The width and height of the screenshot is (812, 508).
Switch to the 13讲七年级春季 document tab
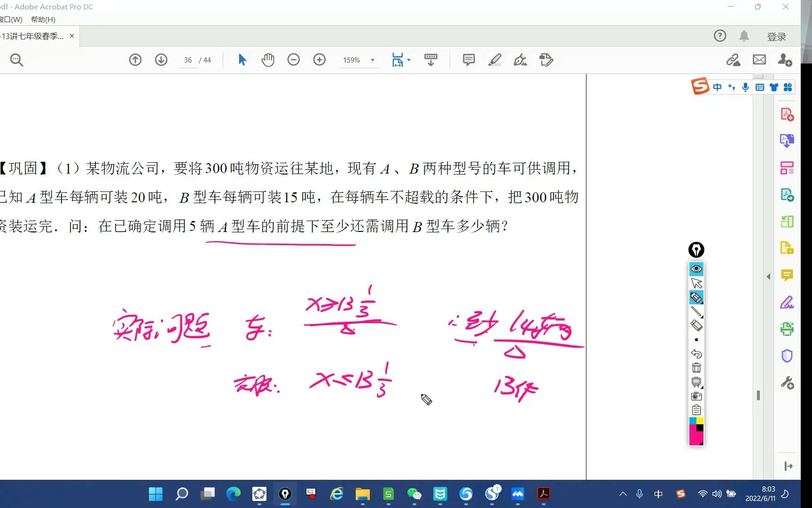pos(33,36)
